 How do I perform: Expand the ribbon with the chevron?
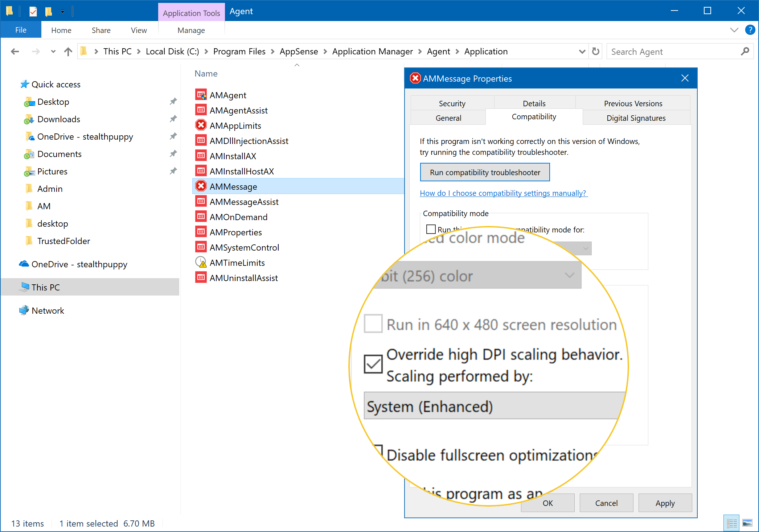pyautogui.click(x=734, y=30)
